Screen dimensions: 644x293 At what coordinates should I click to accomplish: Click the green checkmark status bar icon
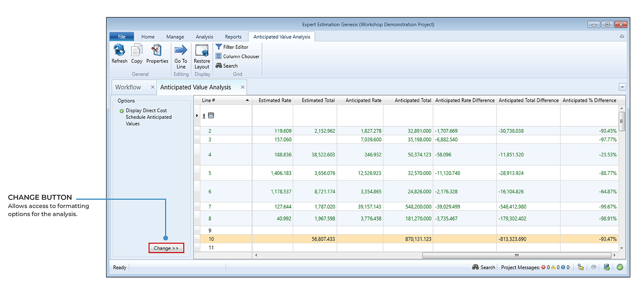click(620, 267)
